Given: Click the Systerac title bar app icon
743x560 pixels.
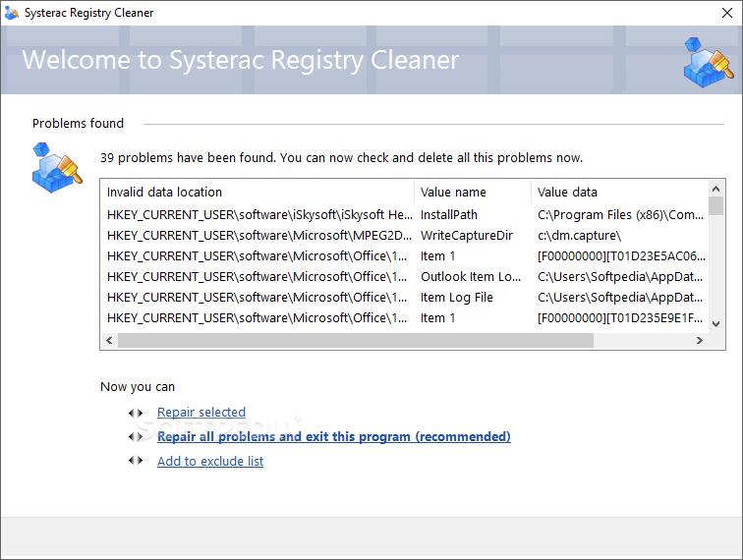Looking at the screenshot, I should (x=12, y=13).
